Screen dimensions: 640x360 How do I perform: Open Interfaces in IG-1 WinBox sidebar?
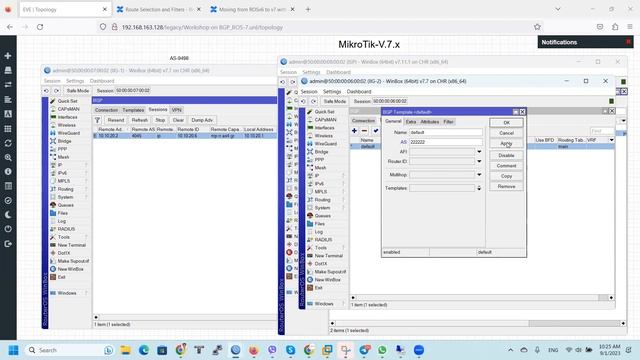(67, 117)
